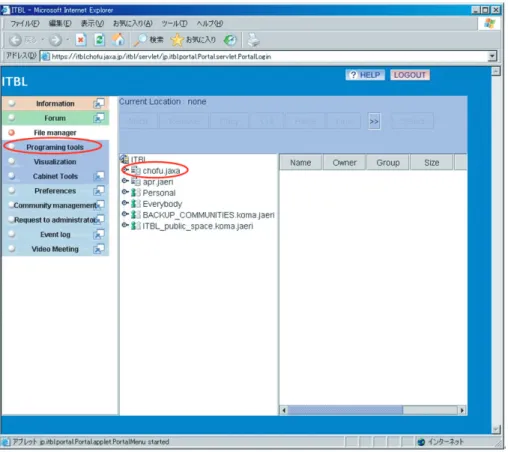The height and width of the screenshot is (452, 508).
Task: Open the History icon in toolbar
Action: [230, 40]
